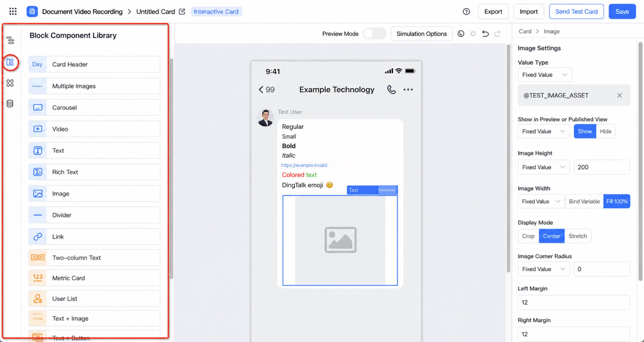Click the Image Height 200 input field
Screen dimensions: 644x342
(601, 167)
